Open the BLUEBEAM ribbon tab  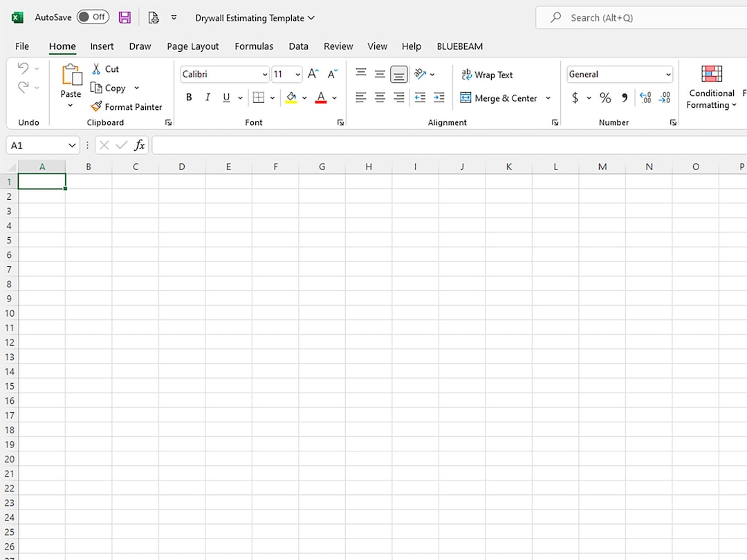[x=459, y=46]
